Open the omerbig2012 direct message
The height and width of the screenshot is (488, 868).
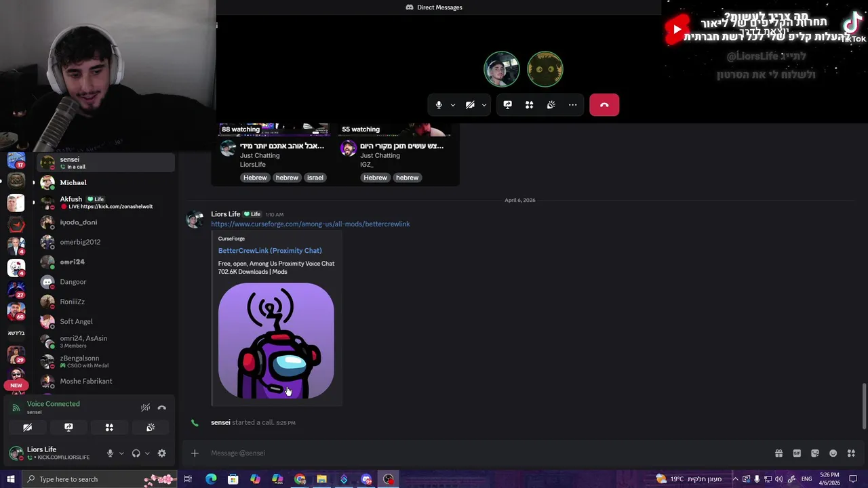(105, 242)
